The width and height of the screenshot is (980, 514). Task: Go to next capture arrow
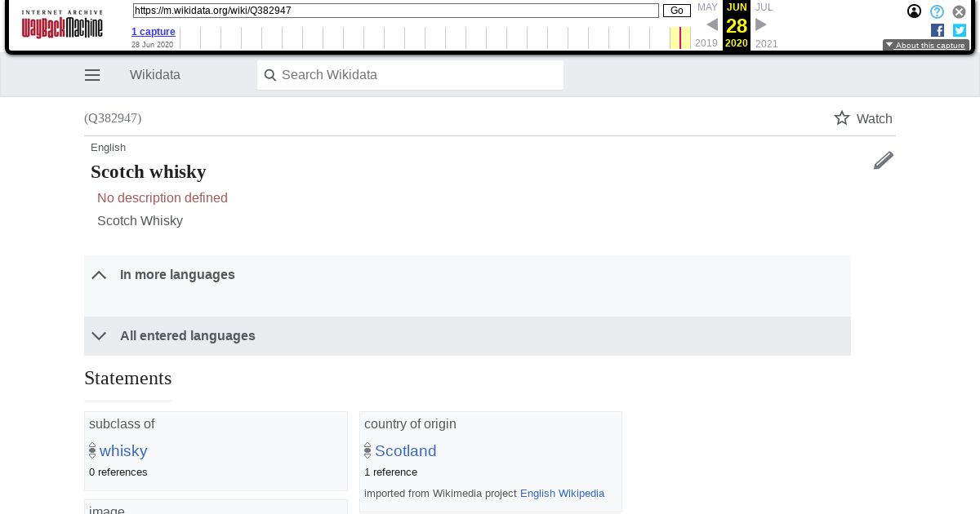761,24
